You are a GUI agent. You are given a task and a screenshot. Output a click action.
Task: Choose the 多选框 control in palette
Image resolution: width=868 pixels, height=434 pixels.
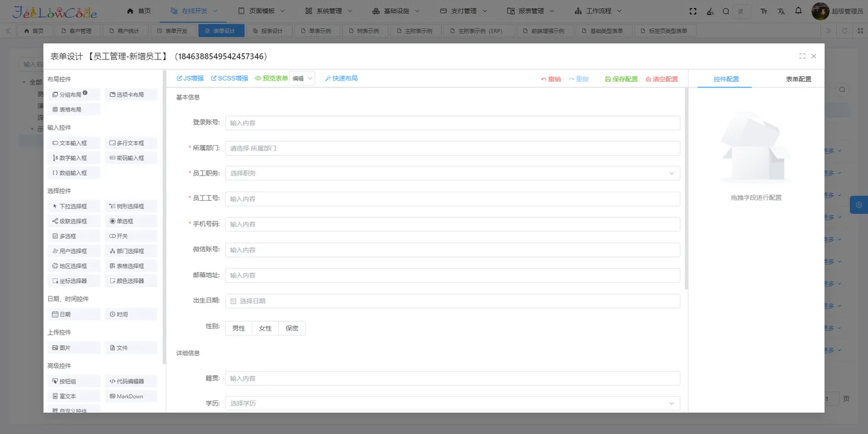[x=73, y=236]
